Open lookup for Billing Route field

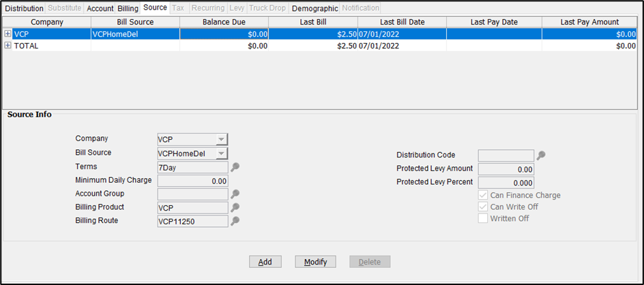tap(235, 222)
